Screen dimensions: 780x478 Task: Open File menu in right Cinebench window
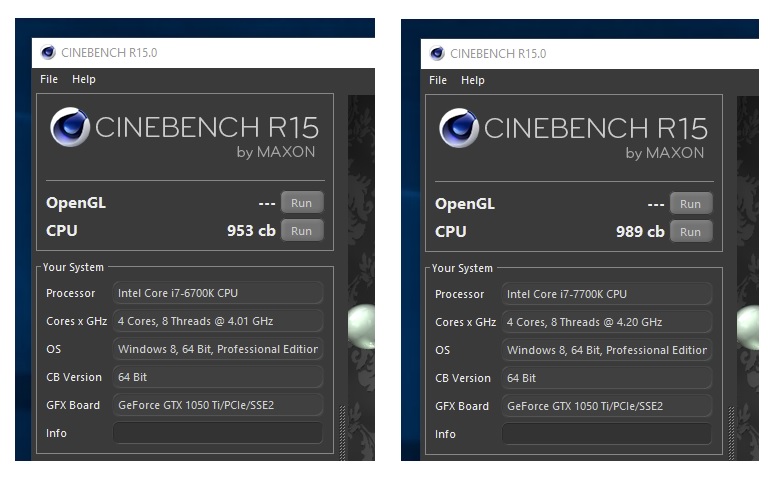pos(438,80)
